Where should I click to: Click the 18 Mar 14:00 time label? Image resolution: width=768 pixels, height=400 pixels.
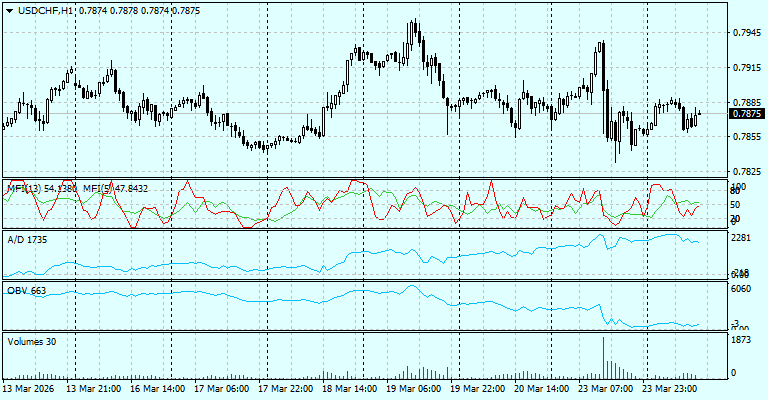click(350, 389)
